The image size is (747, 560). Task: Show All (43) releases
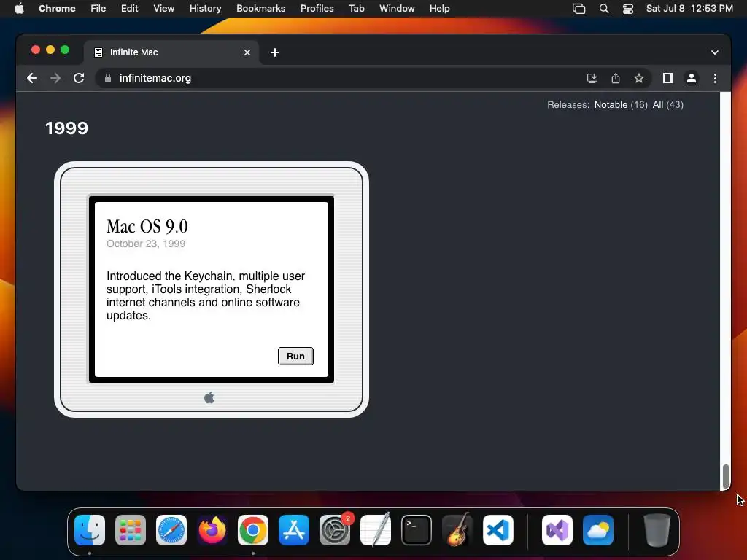[x=667, y=105]
